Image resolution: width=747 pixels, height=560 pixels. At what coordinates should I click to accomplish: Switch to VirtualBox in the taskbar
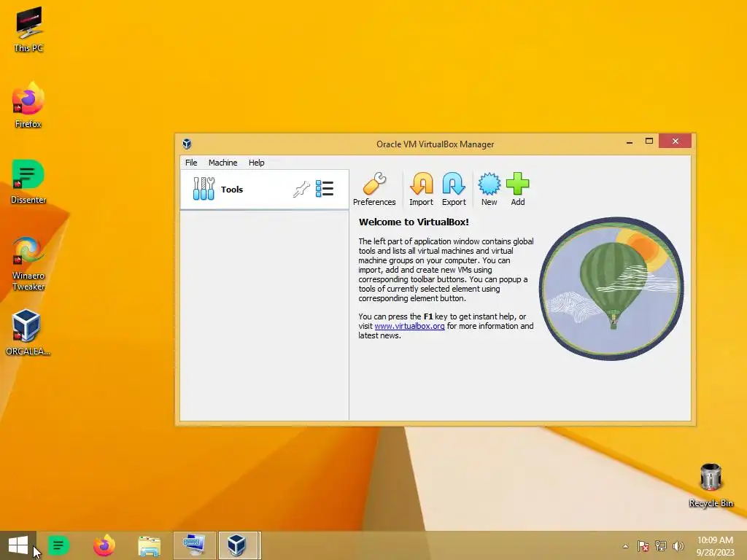coord(239,545)
